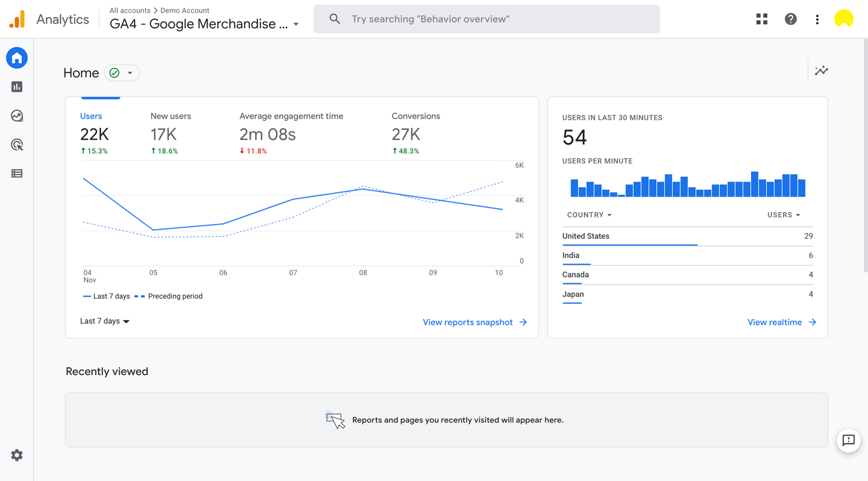
Task: Click the users per minute bar chart
Action: (x=687, y=184)
